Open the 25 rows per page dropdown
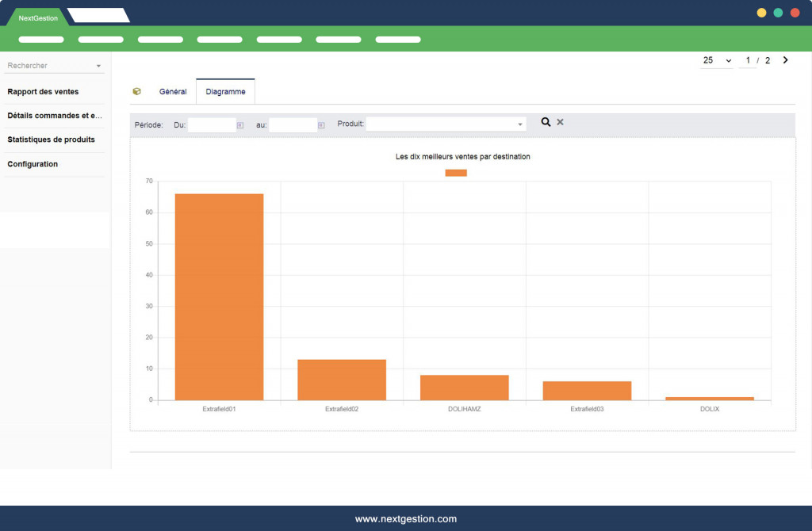The width and height of the screenshot is (812, 531). [x=717, y=61]
